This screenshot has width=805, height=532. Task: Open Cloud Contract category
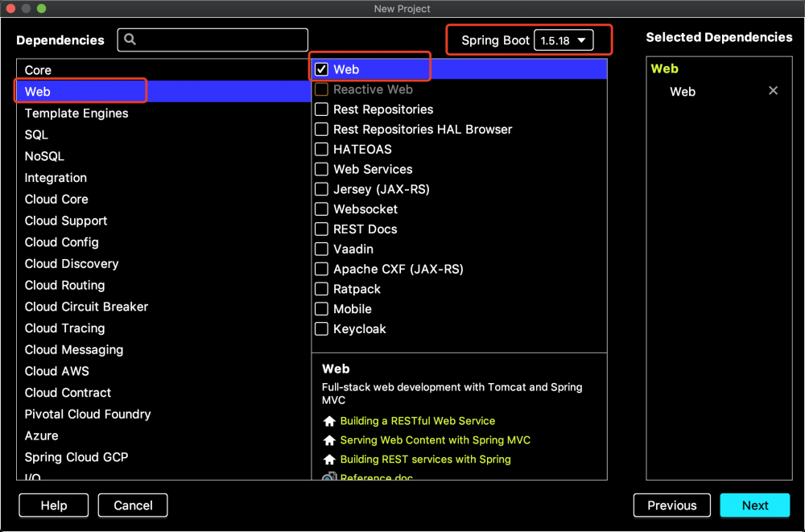coord(163,393)
